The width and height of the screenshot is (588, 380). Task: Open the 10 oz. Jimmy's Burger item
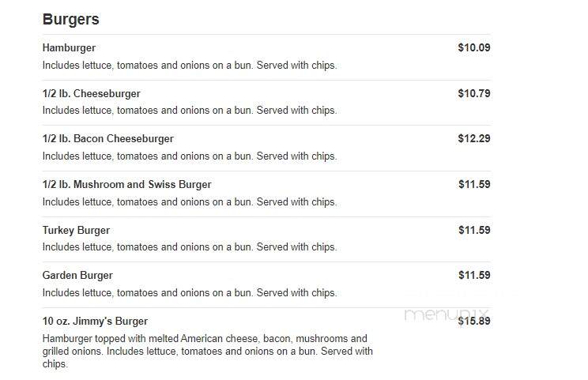[95, 322]
